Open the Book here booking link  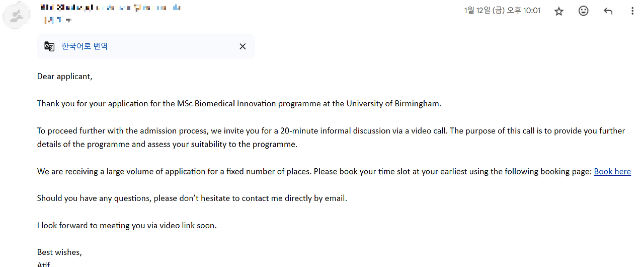pyautogui.click(x=612, y=171)
